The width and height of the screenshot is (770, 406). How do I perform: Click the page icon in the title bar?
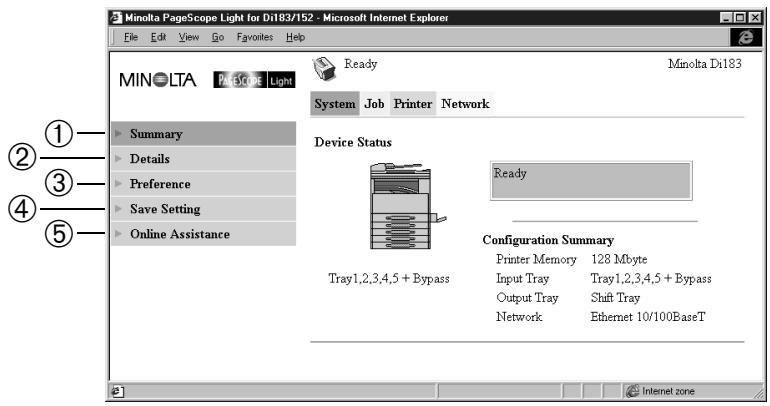point(116,18)
